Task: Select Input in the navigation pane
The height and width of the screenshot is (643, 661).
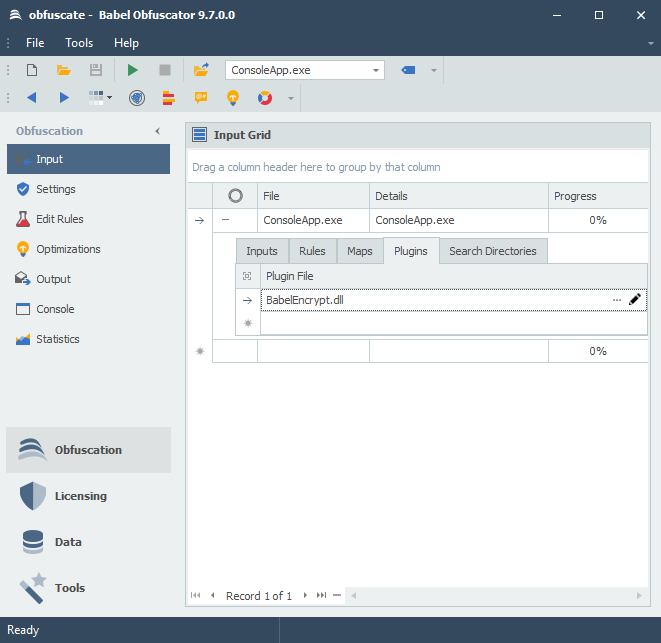Action: (x=89, y=159)
